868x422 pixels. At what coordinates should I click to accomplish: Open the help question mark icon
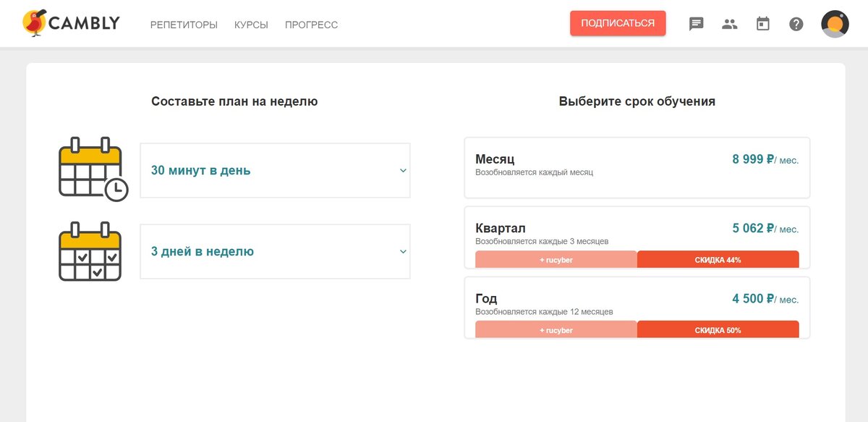[x=796, y=24]
